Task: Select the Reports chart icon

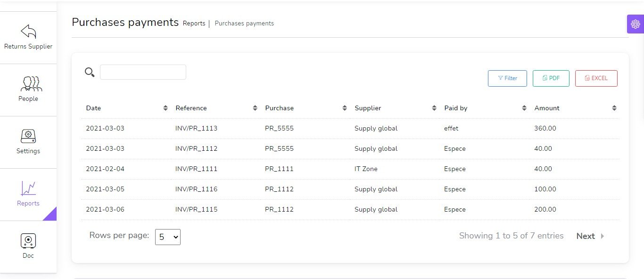Action: point(28,189)
